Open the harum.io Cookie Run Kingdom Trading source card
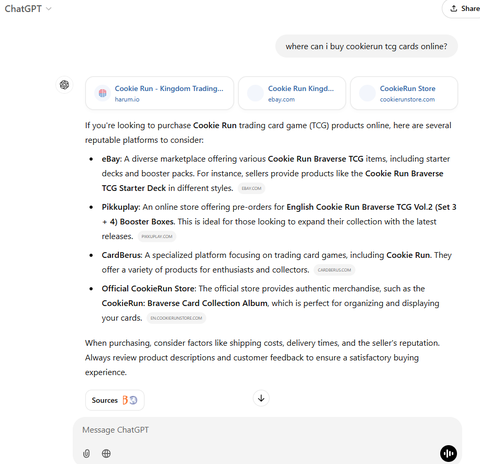480x464 pixels. [x=159, y=93]
